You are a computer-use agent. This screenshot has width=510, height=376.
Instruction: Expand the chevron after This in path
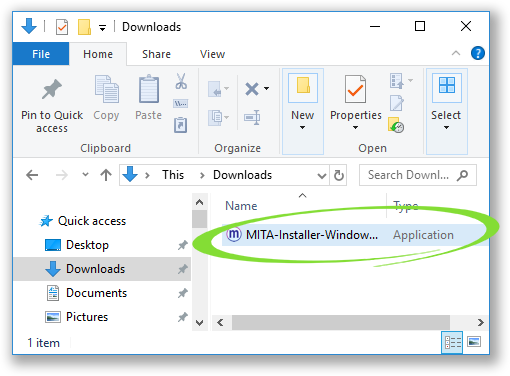click(x=202, y=175)
